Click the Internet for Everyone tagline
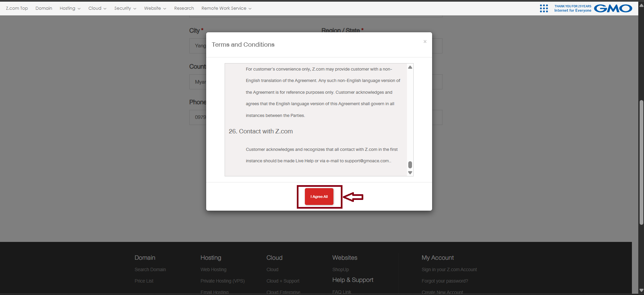Image resolution: width=644 pixels, height=295 pixels. click(x=572, y=10)
